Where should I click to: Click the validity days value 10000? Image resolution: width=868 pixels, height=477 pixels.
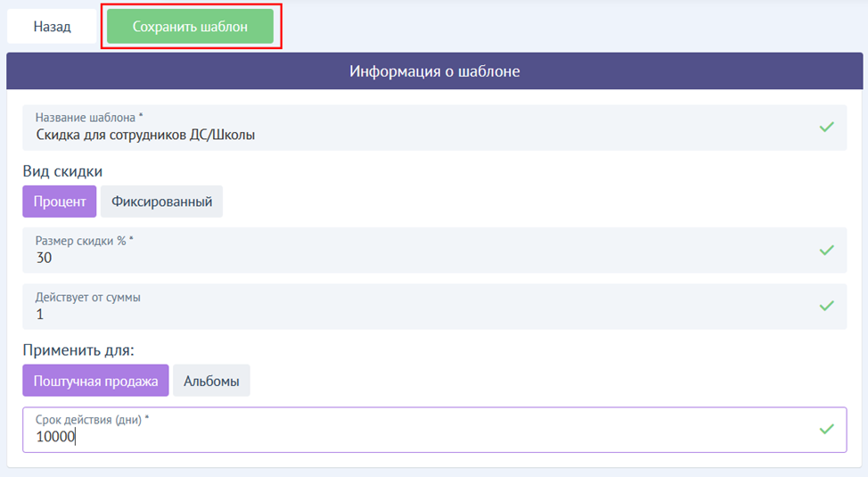point(55,437)
